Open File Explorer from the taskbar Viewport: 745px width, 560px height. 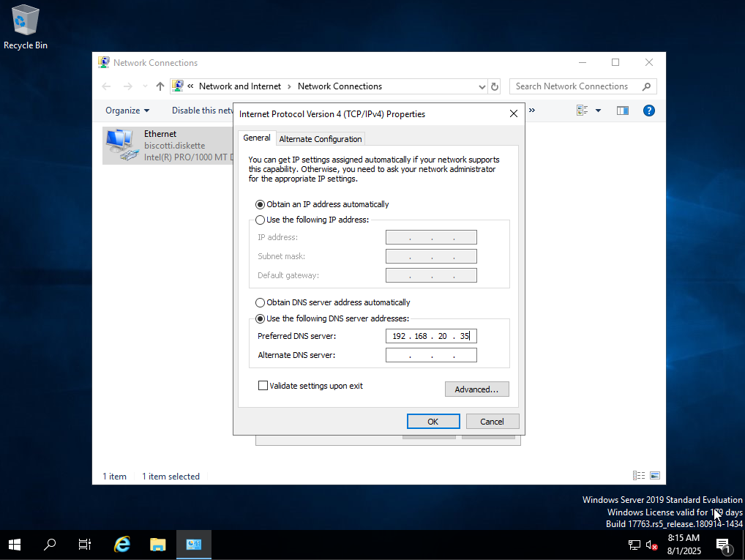(x=158, y=545)
